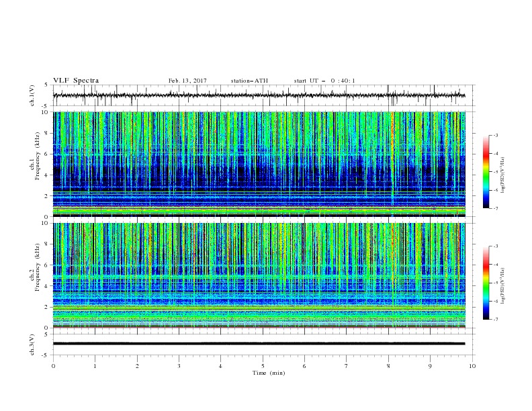Click the ch.1 spectrogram color scale bar
Screen dimensions: 532x411
click(486, 172)
